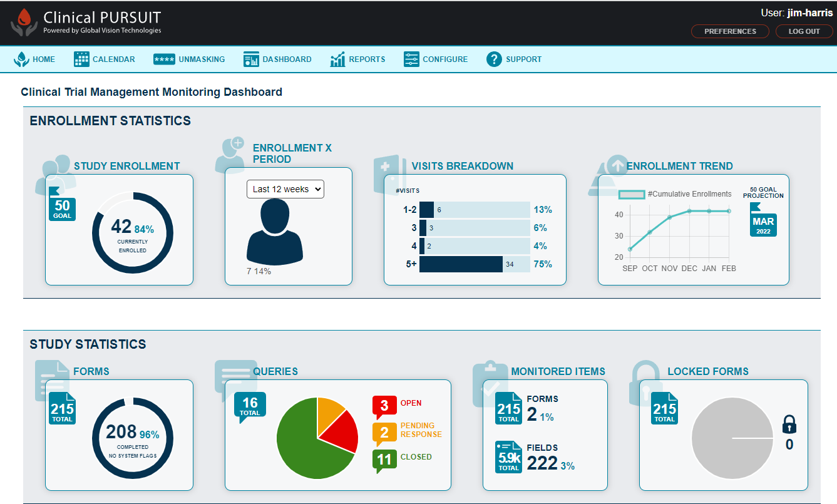
Task: Click the PREFERENCES button
Action: tap(729, 31)
